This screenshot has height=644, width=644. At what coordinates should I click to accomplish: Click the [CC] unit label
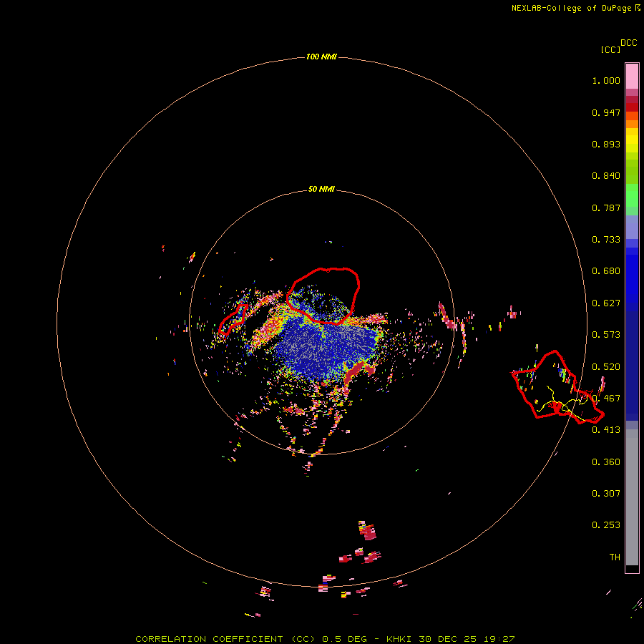(610, 49)
